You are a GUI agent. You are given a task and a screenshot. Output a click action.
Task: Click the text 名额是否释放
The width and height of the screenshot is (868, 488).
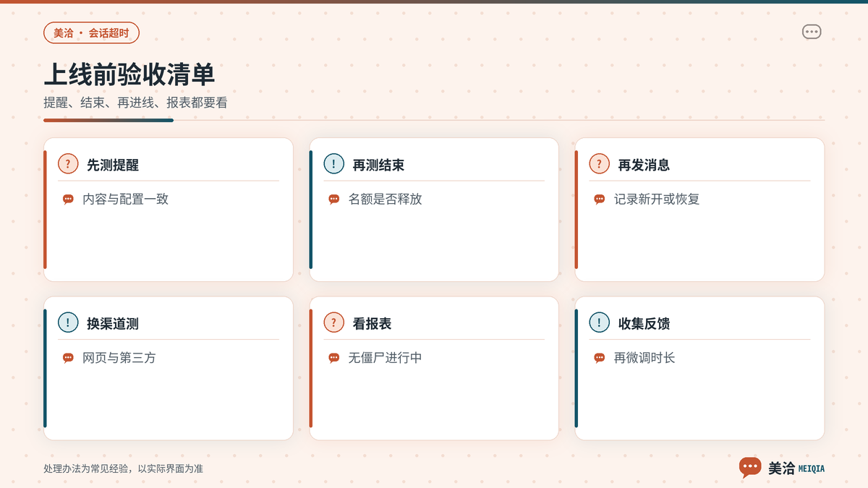(x=385, y=199)
